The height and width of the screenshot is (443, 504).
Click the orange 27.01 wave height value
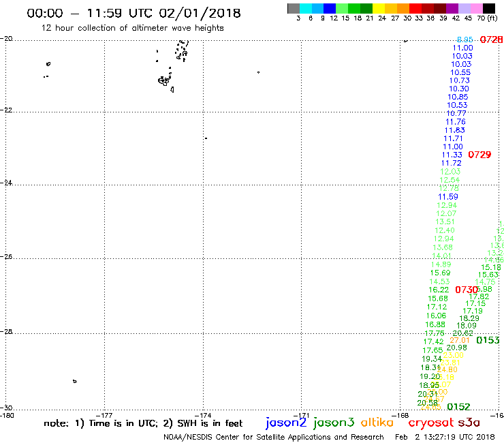pos(459,340)
